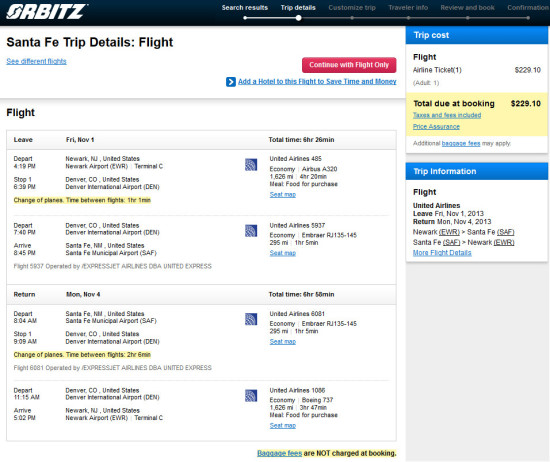Image resolution: width=550 pixels, height=462 pixels.
Task: Open the Search results step
Action: (244, 8)
